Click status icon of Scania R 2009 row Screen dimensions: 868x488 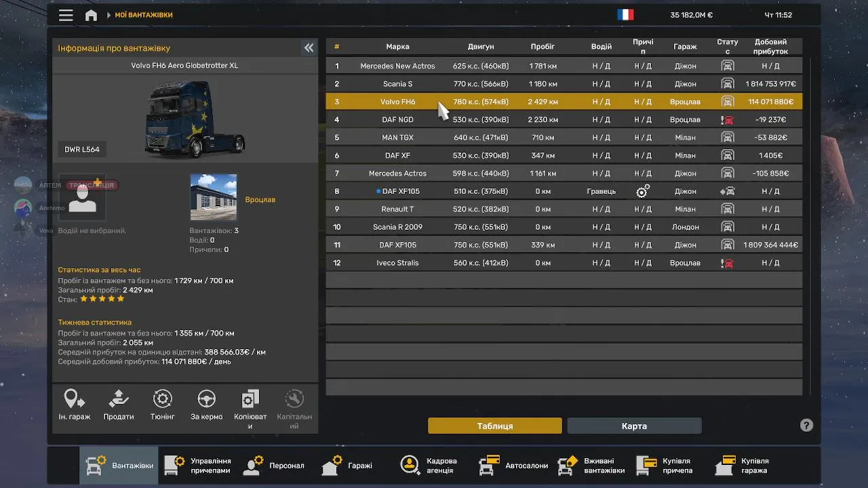point(728,227)
